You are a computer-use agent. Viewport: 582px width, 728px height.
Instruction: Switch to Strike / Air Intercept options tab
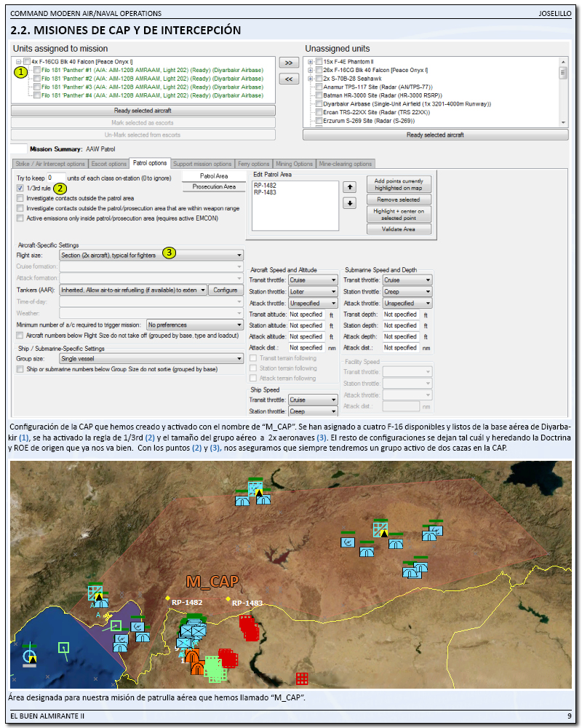click(x=50, y=164)
